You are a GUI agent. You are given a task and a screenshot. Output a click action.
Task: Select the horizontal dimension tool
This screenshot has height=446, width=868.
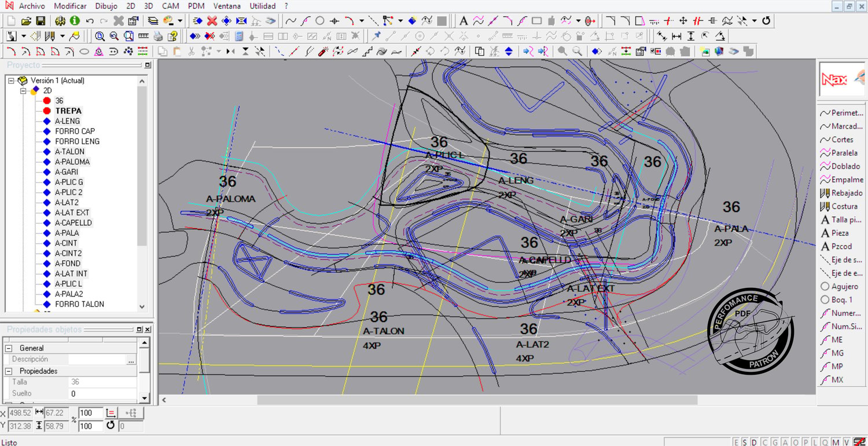(x=676, y=36)
